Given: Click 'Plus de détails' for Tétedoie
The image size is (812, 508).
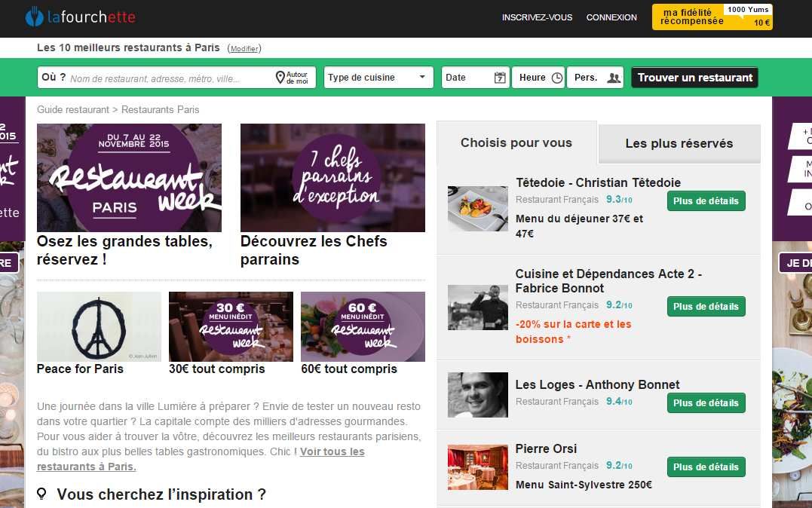Looking at the screenshot, I should click(x=706, y=201).
